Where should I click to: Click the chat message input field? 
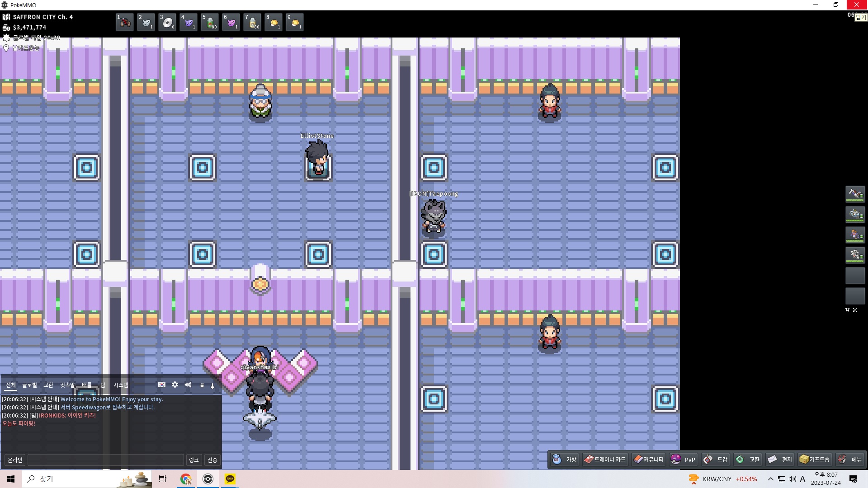coord(106,460)
